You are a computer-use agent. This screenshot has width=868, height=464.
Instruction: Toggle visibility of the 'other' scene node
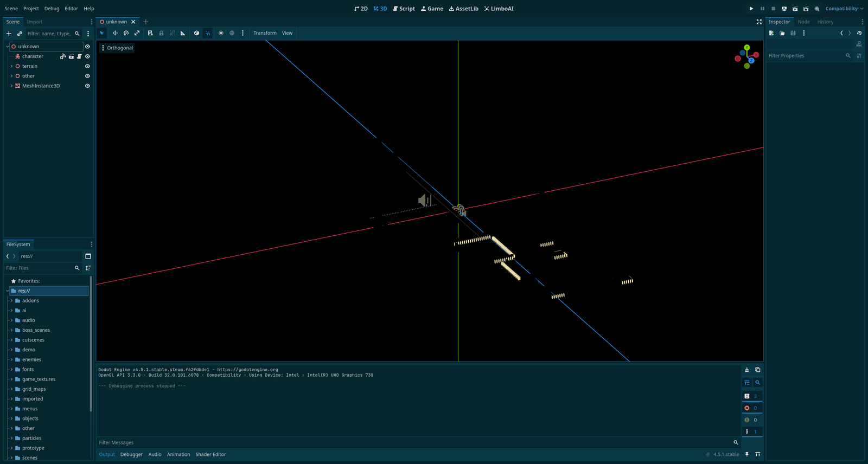[x=87, y=76]
